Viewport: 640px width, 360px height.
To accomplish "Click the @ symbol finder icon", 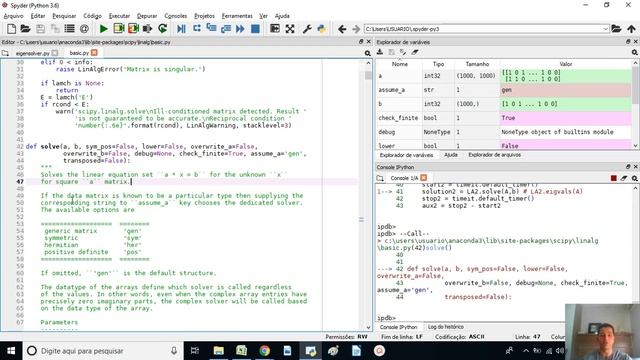I will click(84, 29).
